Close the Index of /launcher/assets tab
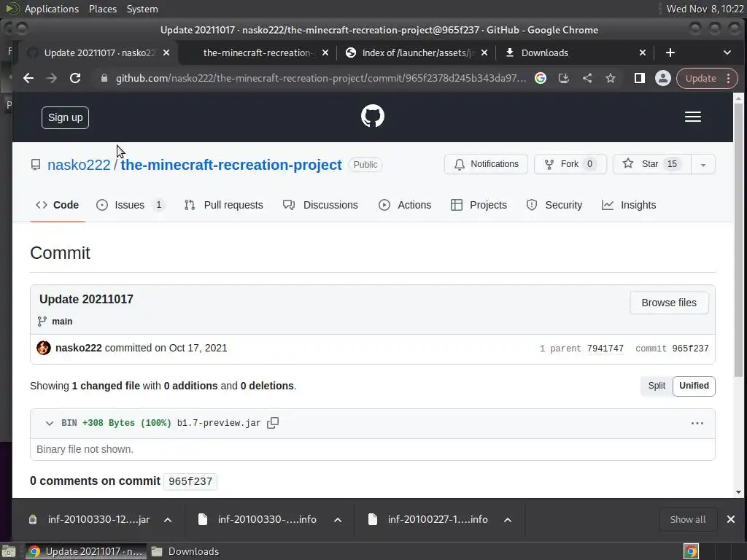The height and width of the screenshot is (560, 747). (484, 52)
